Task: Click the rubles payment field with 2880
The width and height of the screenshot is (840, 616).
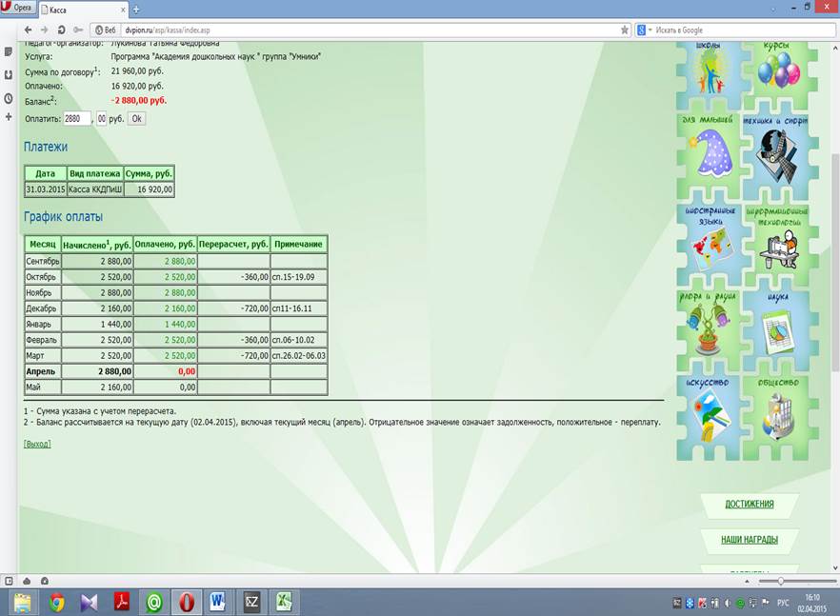Action: (x=77, y=119)
